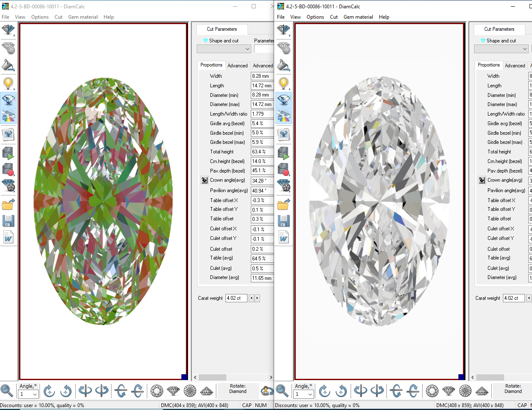Click rotate clockwise icon in left window
The width and height of the screenshot is (532, 410).
[x=49, y=391]
